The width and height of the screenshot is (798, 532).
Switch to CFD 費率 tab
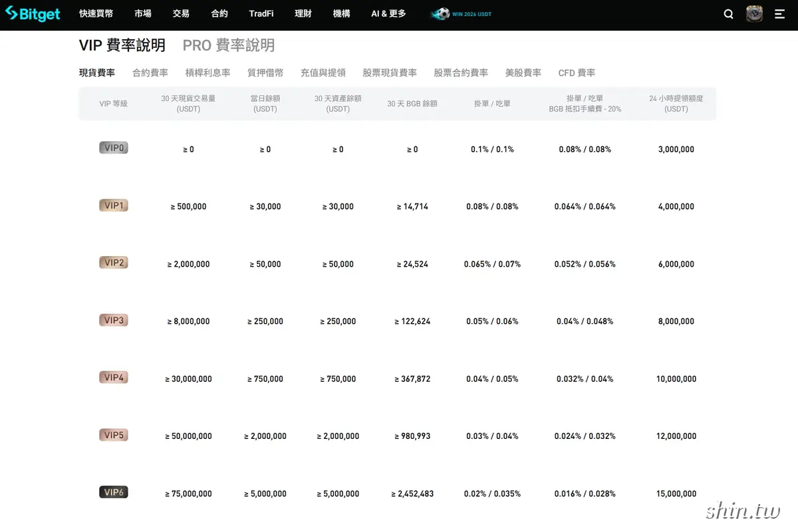click(577, 73)
